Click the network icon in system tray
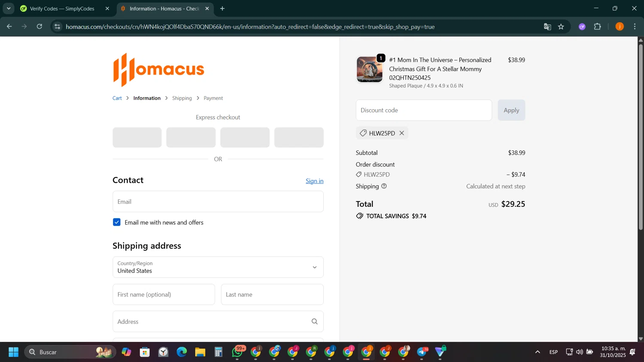 (x=569, y=352)
